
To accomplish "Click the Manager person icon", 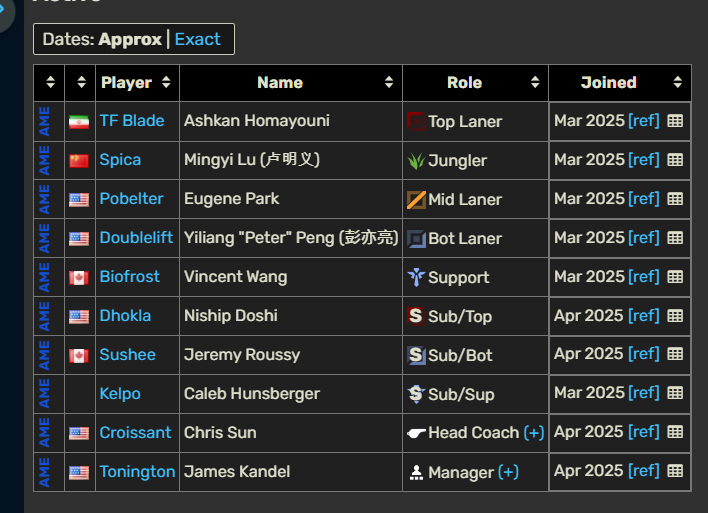I will [416, 472].
